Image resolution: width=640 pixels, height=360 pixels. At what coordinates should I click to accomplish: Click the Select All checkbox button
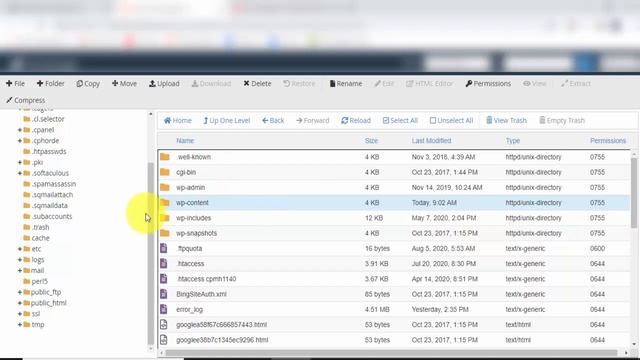(400, 120)
